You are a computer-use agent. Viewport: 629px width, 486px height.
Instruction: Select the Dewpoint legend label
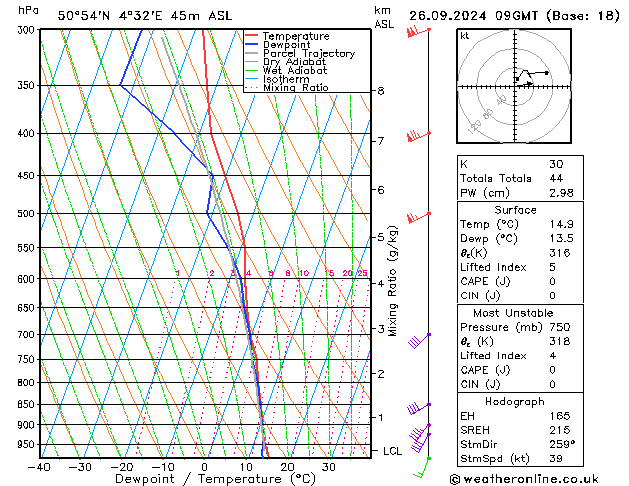click(x=286, y=45)
